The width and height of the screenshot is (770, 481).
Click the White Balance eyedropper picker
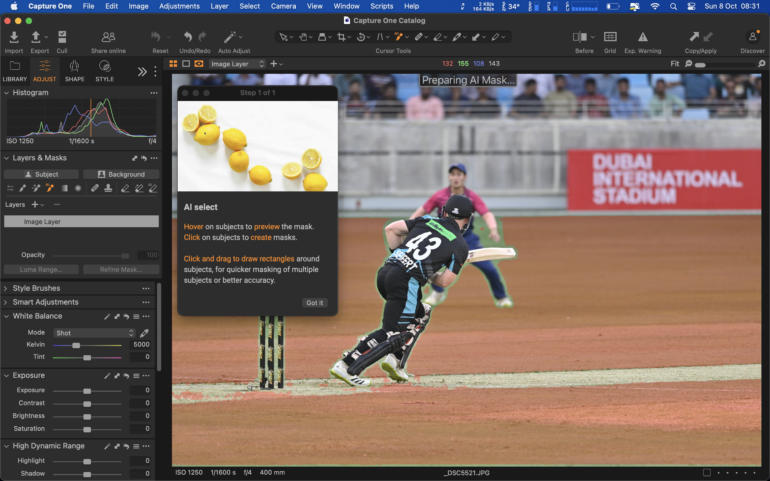[x=144, y=333]
